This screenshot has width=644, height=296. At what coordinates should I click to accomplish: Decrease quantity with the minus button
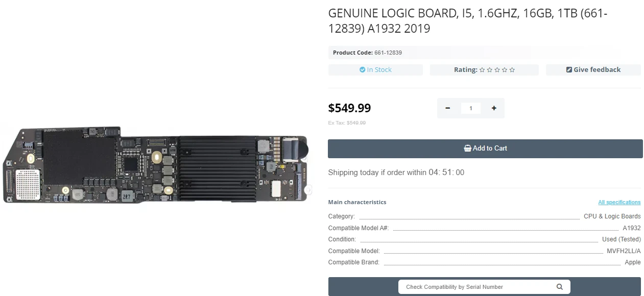pyautogui.click(x=448, y=108)
